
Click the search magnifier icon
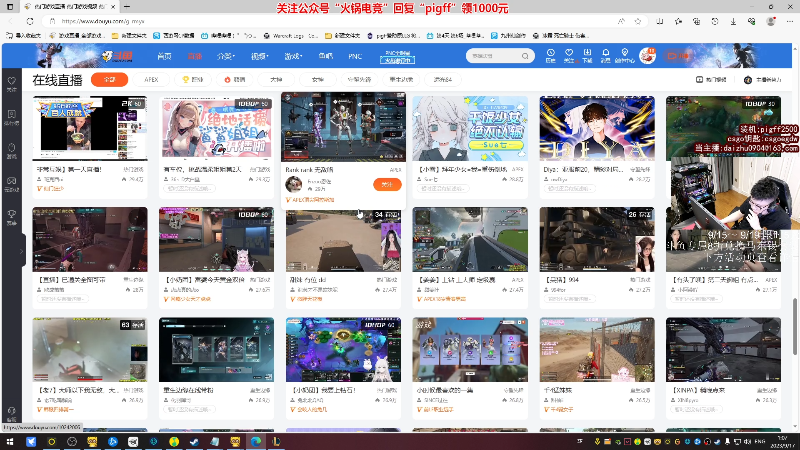[x=525, y=56]
